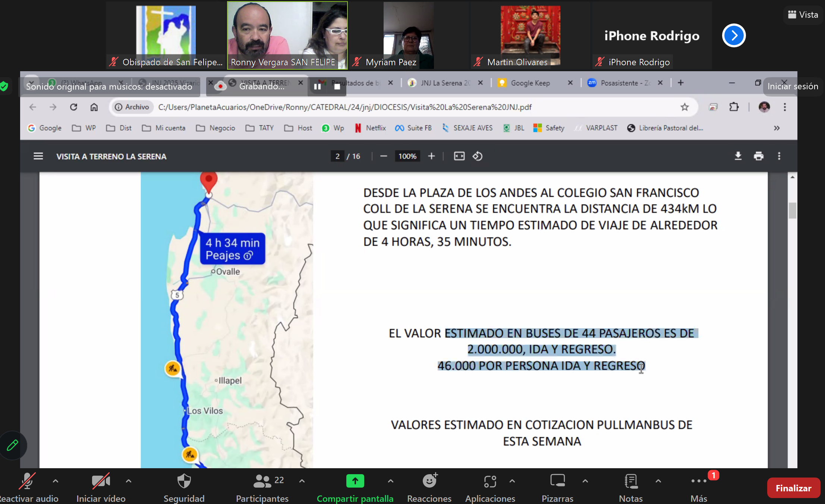Show next participants with blue arrow
Screen dimensions: 825x504
point(734,35)
